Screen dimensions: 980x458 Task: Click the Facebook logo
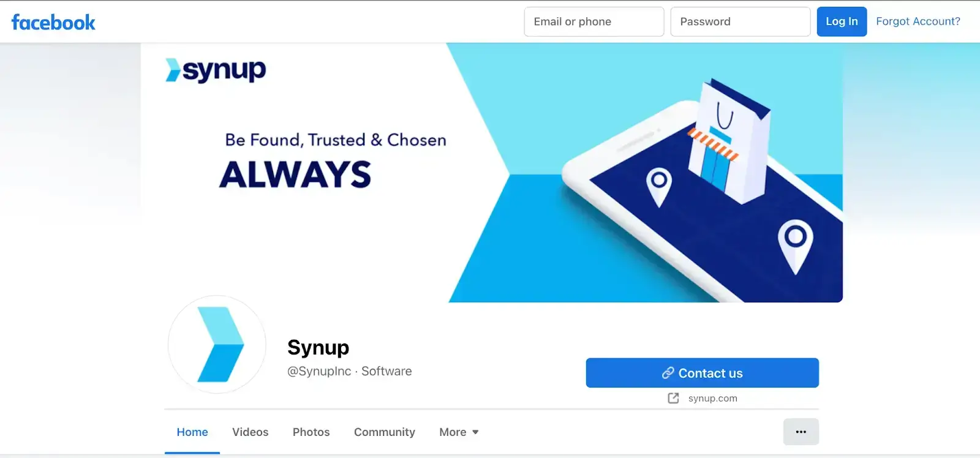(53, 23)
